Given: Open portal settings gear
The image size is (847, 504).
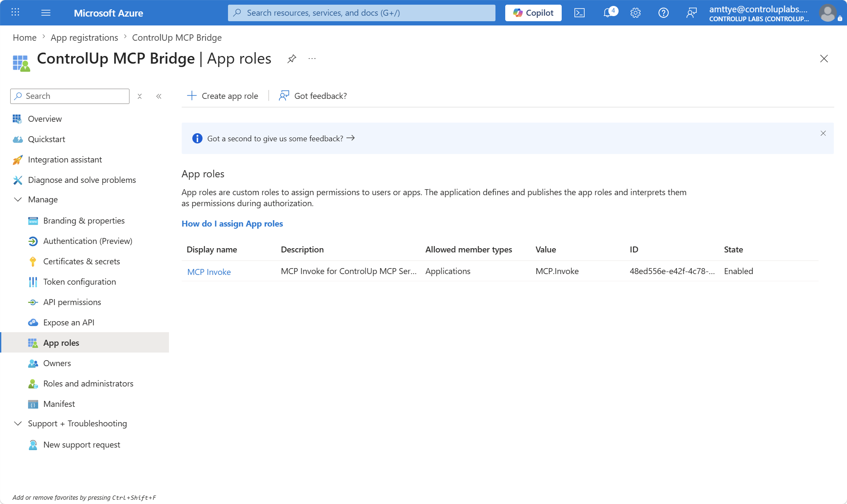Looking at the screenshot, I should (x=636, y=13).
